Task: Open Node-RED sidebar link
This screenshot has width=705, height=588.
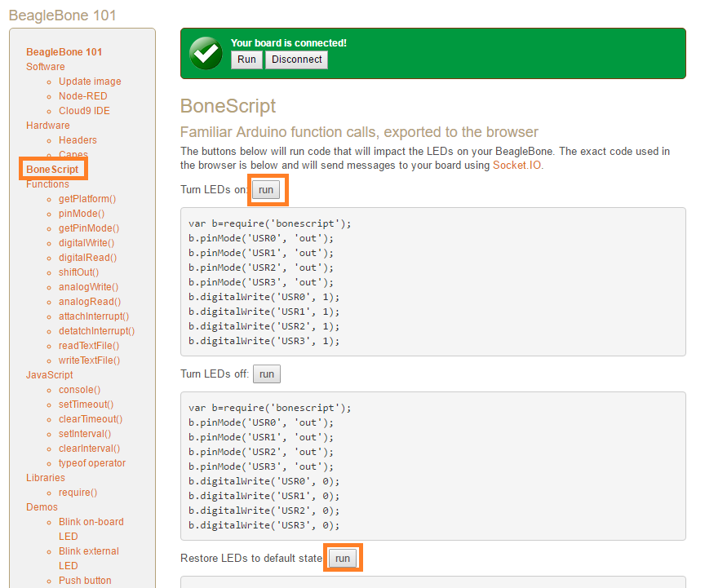Action: [x=82, y=96]
